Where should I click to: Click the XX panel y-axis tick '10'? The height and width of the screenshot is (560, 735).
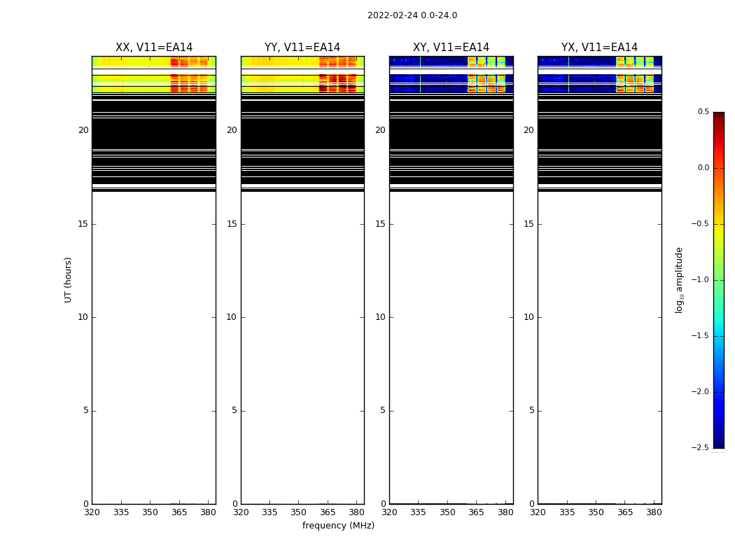(83, 317)
